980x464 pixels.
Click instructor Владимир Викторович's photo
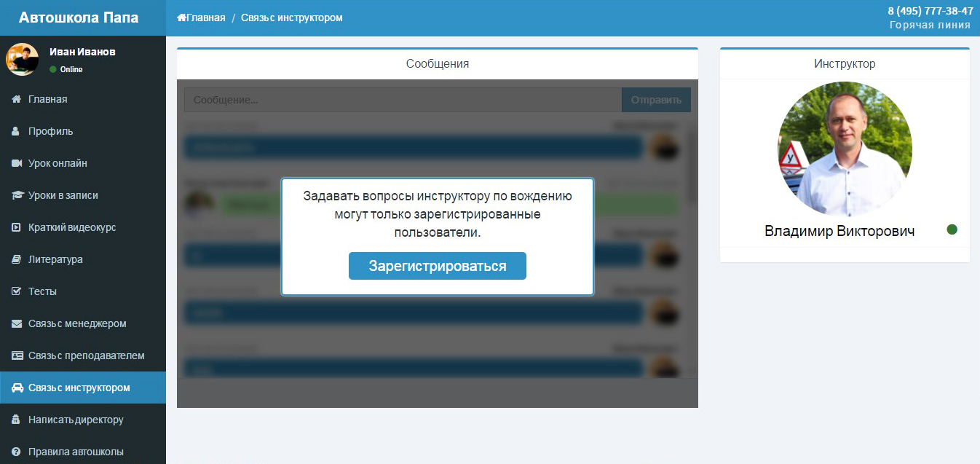845,149
